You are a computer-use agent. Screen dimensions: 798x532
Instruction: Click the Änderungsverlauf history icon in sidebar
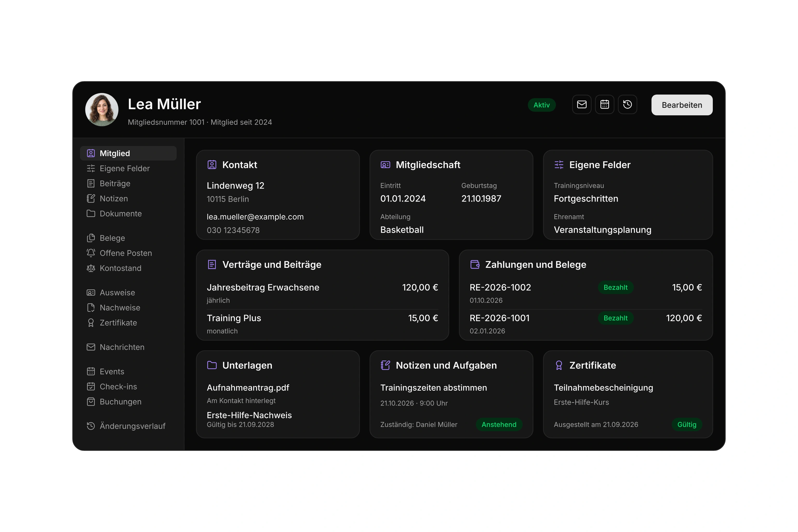pyautogui.click(x=91, y=426)
